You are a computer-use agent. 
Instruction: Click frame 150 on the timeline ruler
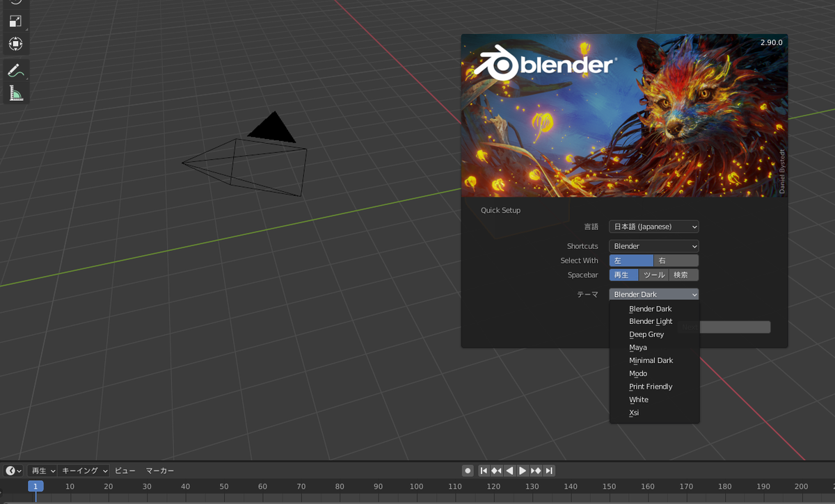click(x=609, y=487)
